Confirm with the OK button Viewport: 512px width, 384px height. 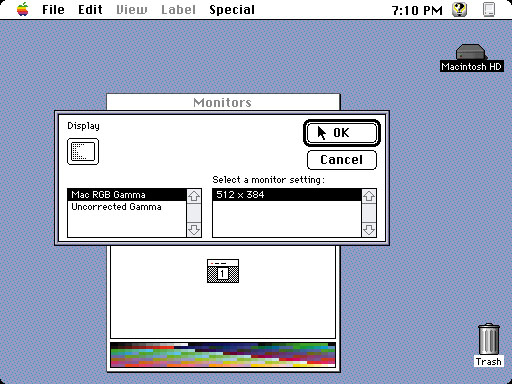tap(342, 133)
